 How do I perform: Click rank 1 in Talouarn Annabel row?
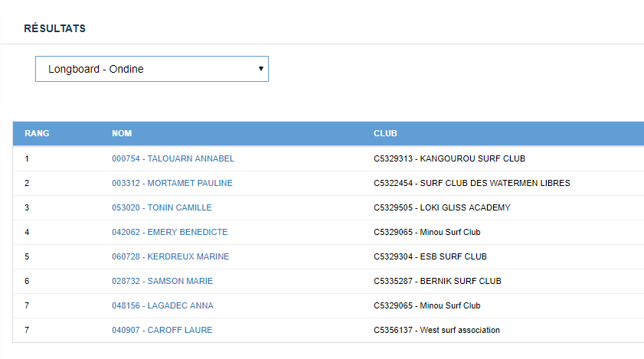[27, 158]
